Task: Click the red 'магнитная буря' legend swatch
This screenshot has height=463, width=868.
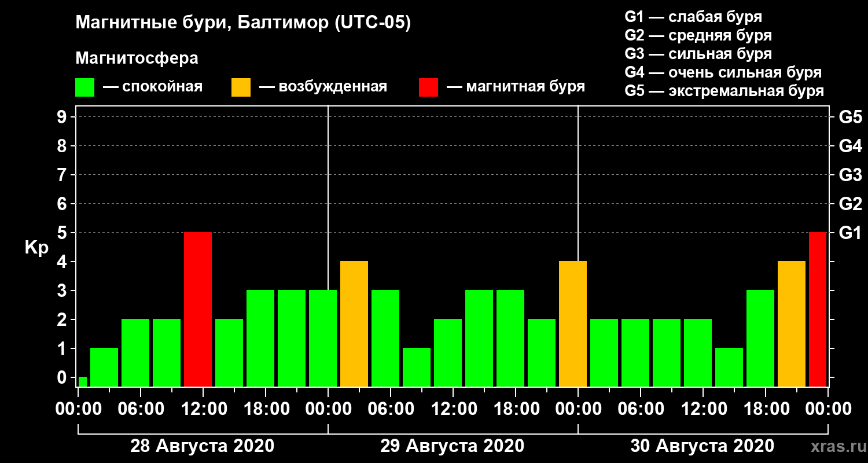Action: tap(428, 87)
